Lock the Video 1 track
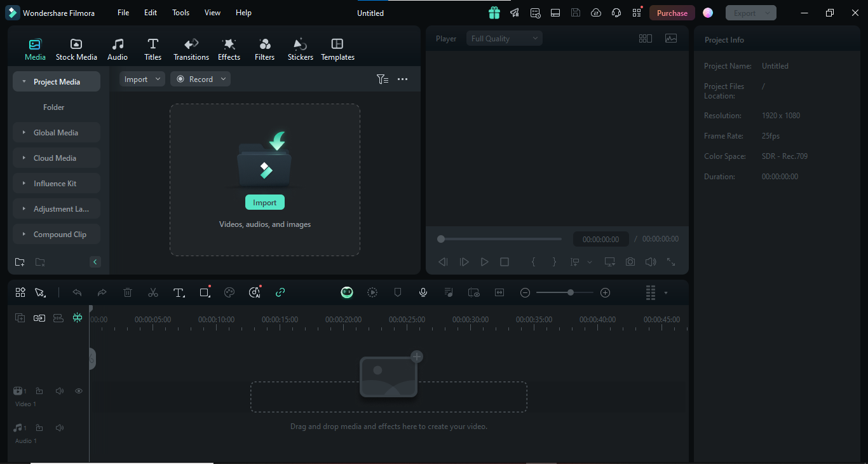Viewport: 868px width, 464px height. [x=39, y=391]
